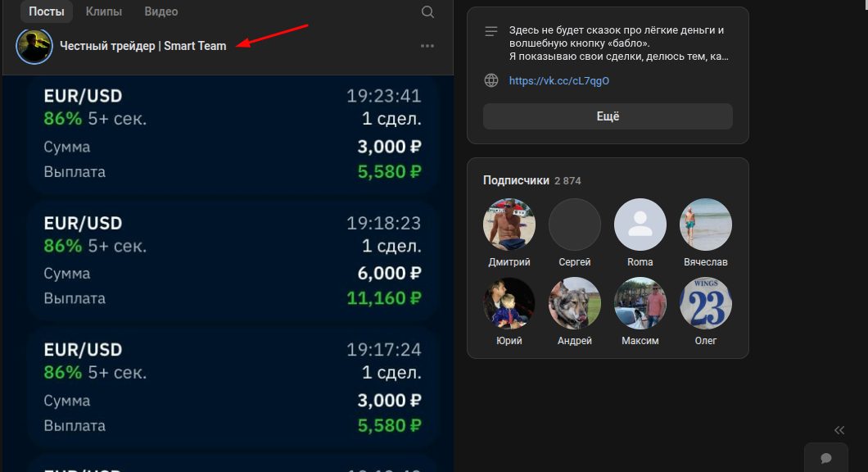Open subscriber Юрий's avatar
This screenshot has width=868, height=472.
coord(509,303)
